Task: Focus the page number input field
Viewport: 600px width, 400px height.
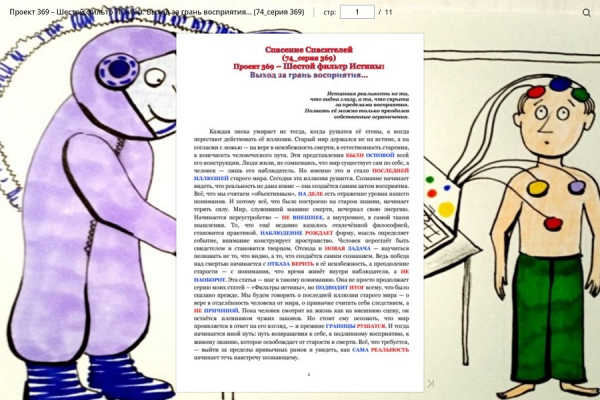Action: 357,12
